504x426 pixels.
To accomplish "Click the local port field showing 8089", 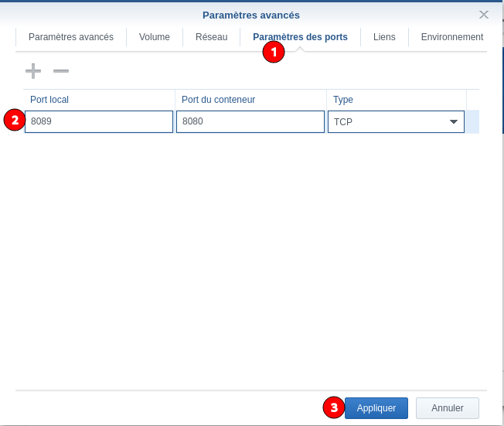I will (x=99, y=122).
